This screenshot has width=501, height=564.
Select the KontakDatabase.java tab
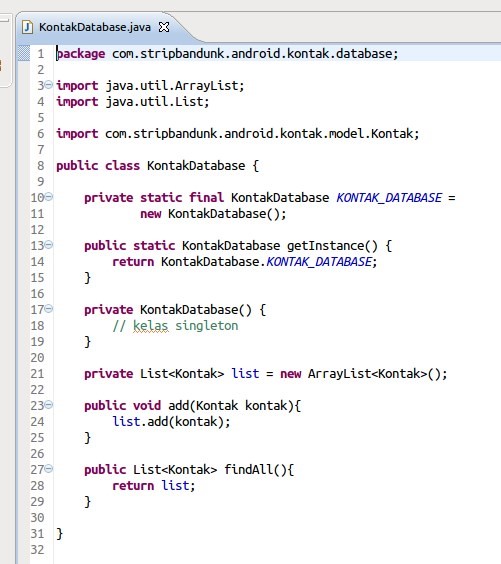(95, 27)
